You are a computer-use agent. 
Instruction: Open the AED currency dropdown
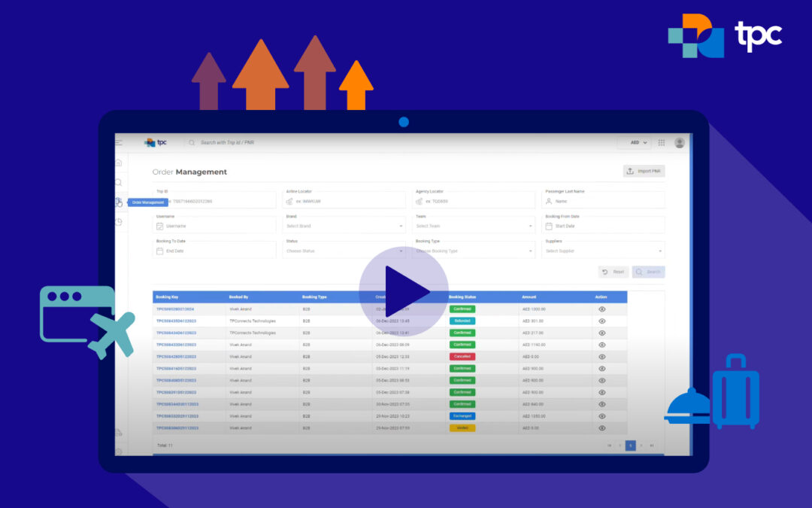pyautogui.click(x=638, y=142)
